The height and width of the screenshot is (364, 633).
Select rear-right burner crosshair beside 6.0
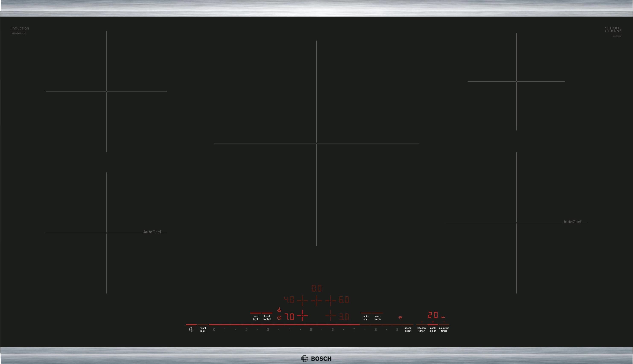pos(331,300)
